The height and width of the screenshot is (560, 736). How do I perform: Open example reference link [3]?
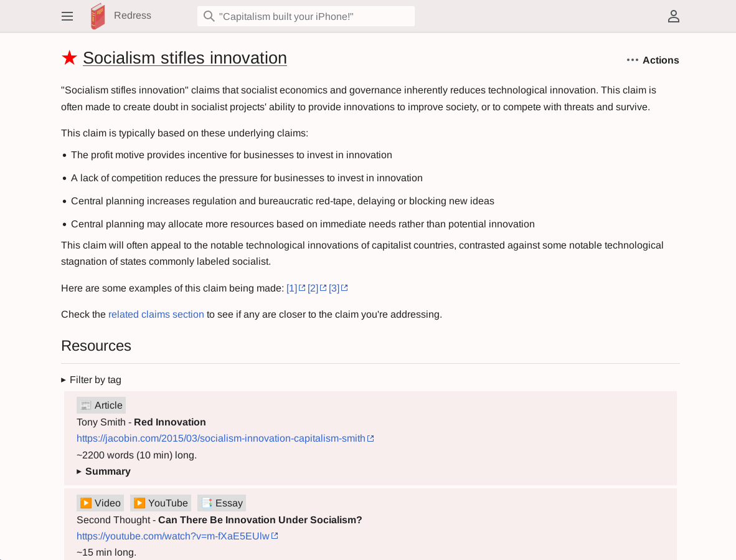tap(334, 288)
